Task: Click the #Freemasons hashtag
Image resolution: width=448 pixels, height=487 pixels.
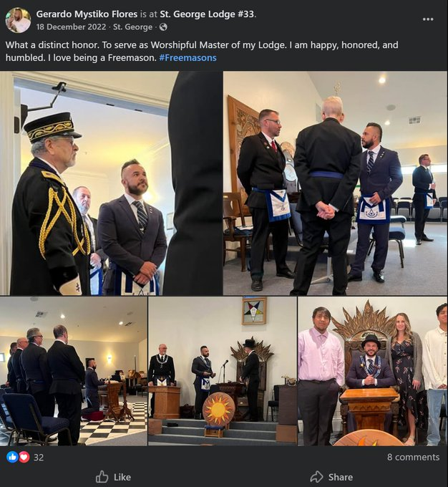Action: pyautogui.click(x=188, y=58)
